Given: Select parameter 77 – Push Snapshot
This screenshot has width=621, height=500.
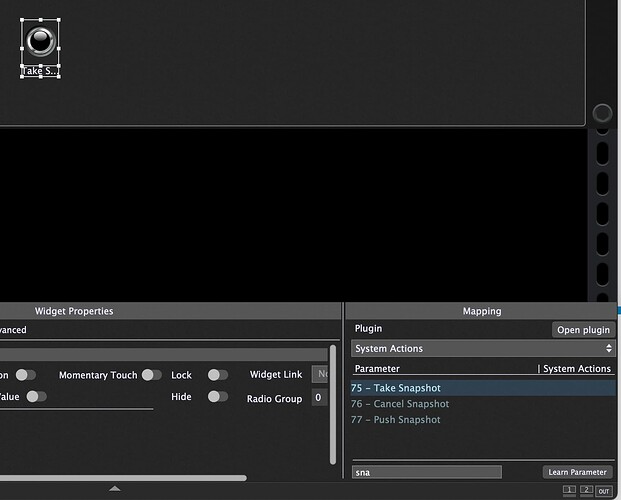Looking at the screenshot, I should [483, 420].
